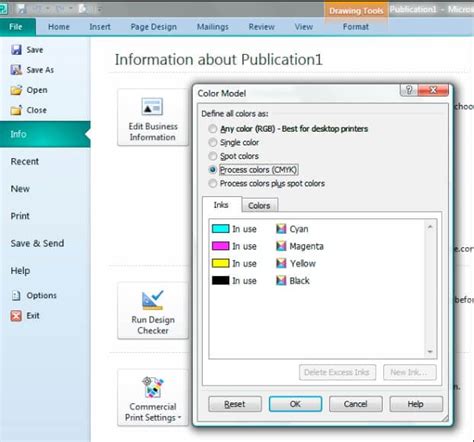The image size is (474, 442).
Task: Click the Reset button
Action: 235,404
